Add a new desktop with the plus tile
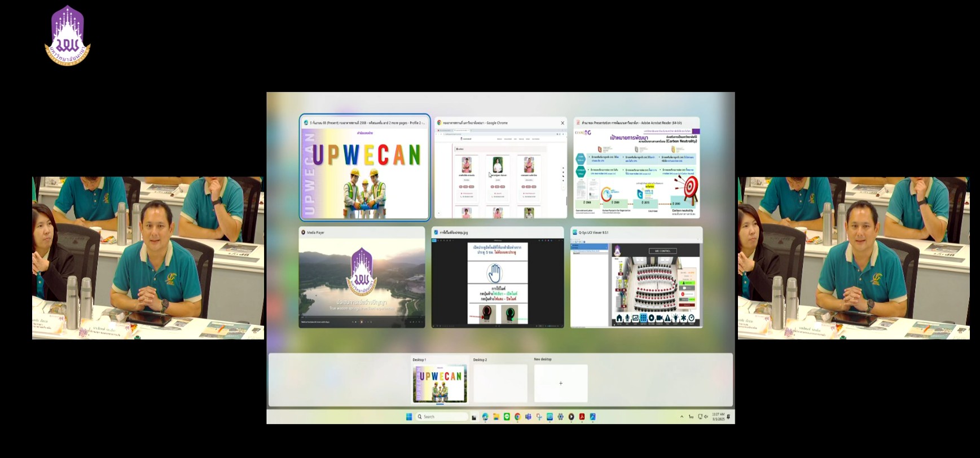 click(x=561, y=383)
